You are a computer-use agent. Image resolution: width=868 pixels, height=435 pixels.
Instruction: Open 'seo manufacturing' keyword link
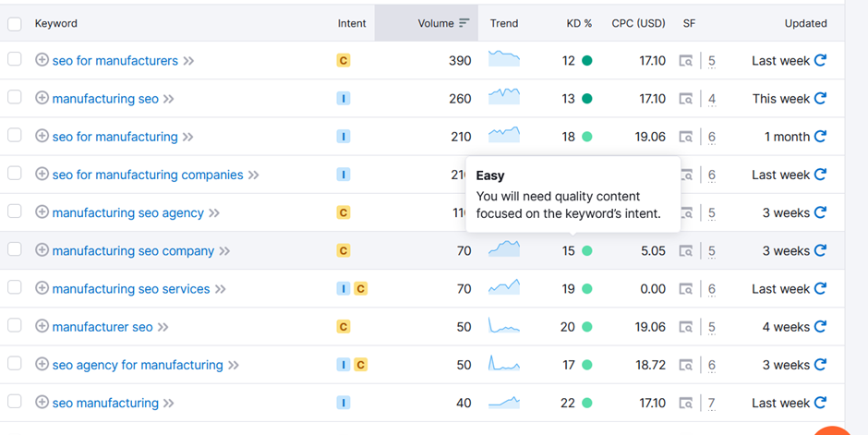click(x=105, y=404)
